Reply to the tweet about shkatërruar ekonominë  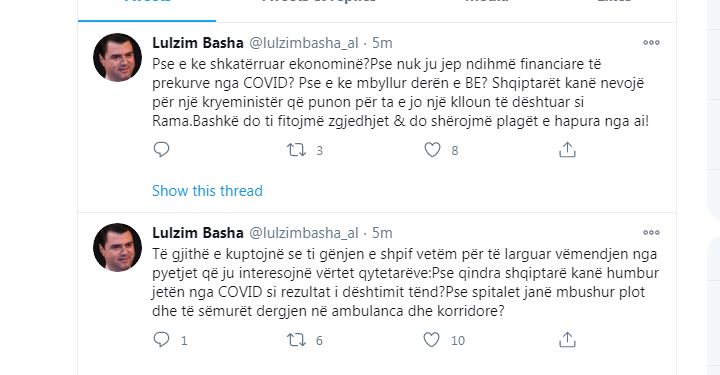click(161, 150)
